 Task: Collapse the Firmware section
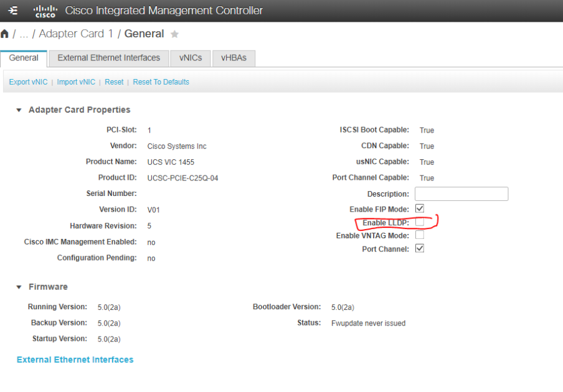tap(19, 287)
